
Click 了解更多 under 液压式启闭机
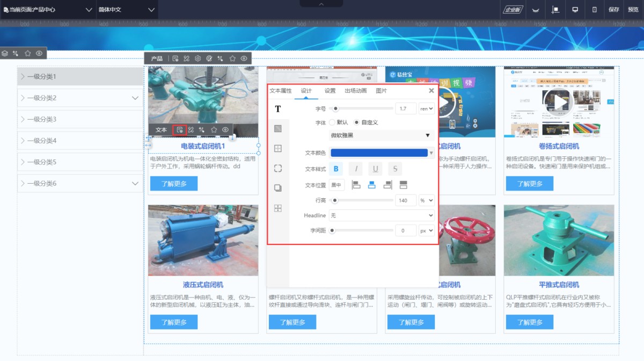(174, 322)
